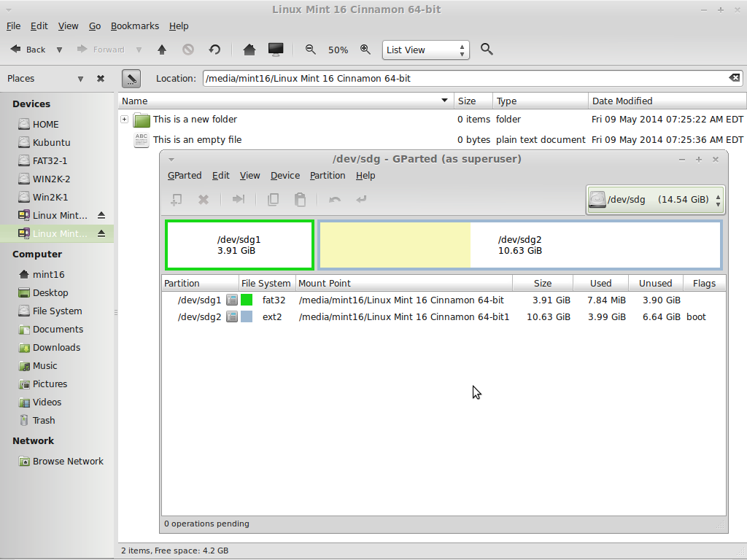Select the /dev/sdg2 partition graphic block
This screenshot has width=747, height=560.
tap(519, 245)
